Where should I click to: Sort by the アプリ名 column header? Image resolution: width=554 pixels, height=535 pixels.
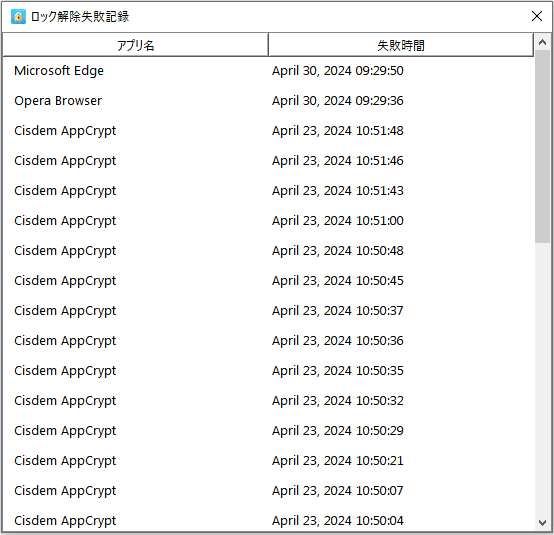[x=135, y=45]
